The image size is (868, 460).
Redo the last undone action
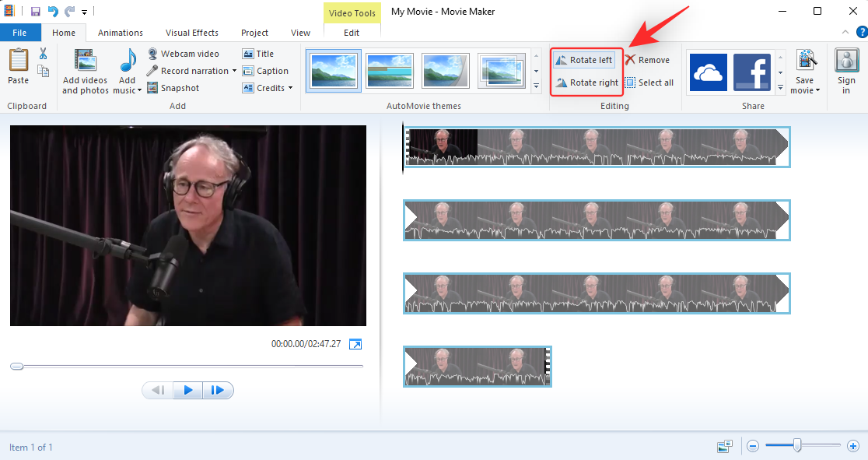click(69, 11)
